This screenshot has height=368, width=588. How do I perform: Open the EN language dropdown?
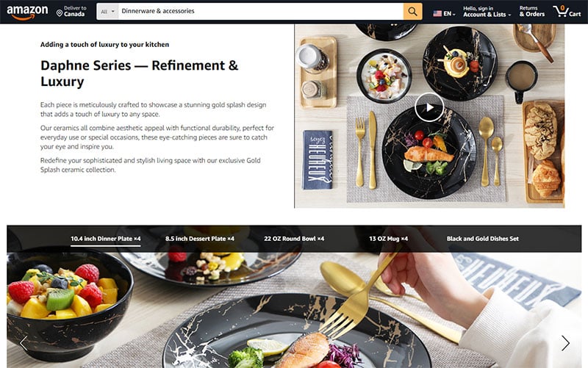tap(445, 13)
